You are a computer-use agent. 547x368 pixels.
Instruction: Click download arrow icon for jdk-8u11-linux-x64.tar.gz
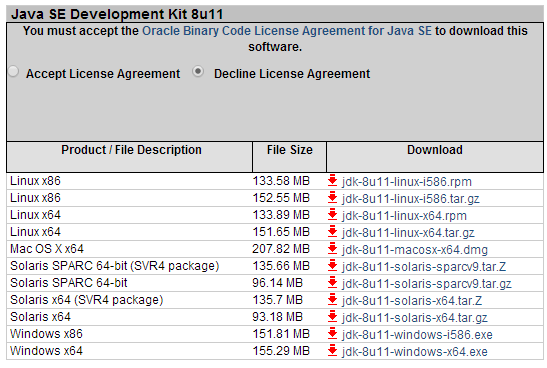click(332, 232)
